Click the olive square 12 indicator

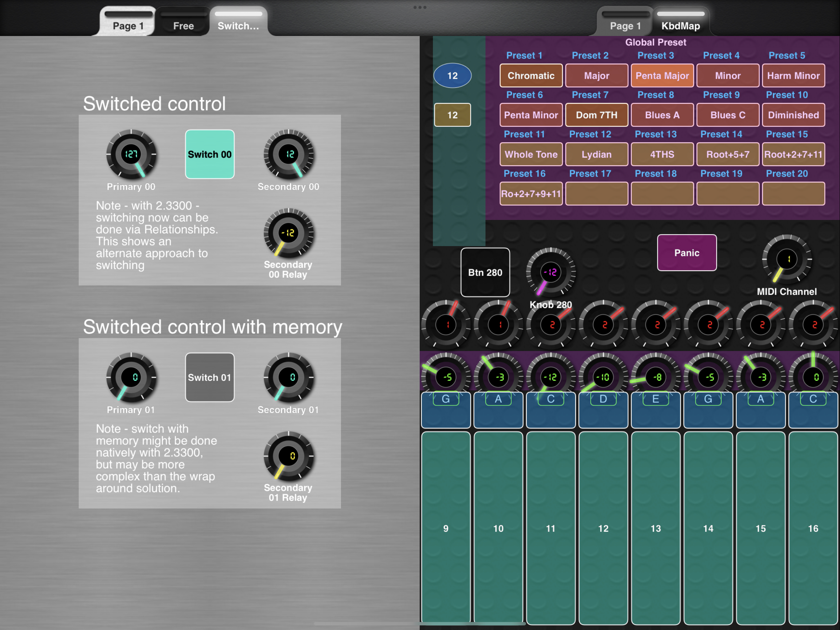tap(452, 115)
